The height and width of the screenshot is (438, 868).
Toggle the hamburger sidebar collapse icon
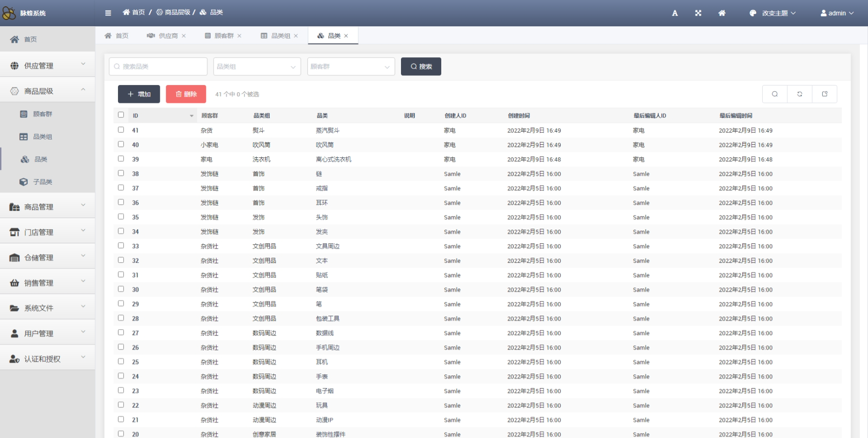[108, 13]
